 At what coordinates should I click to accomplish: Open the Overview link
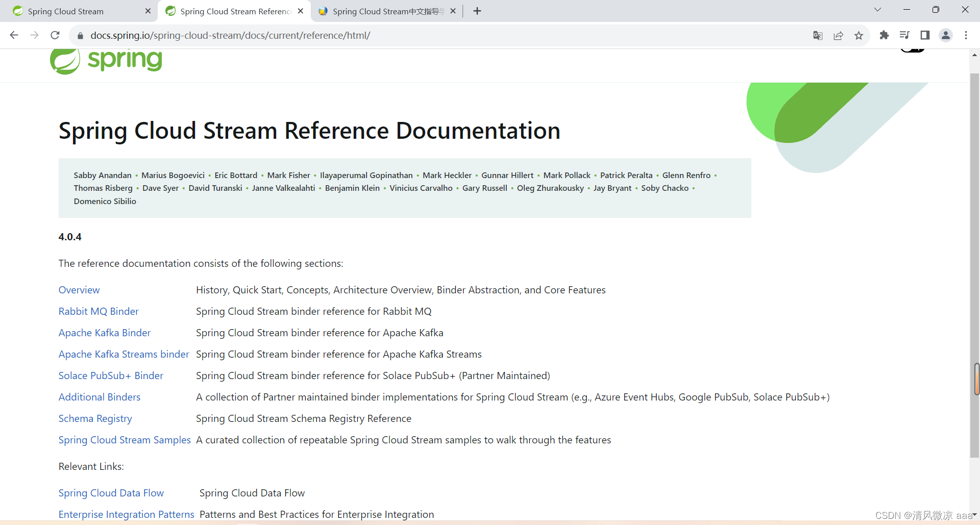coord(79,290)
